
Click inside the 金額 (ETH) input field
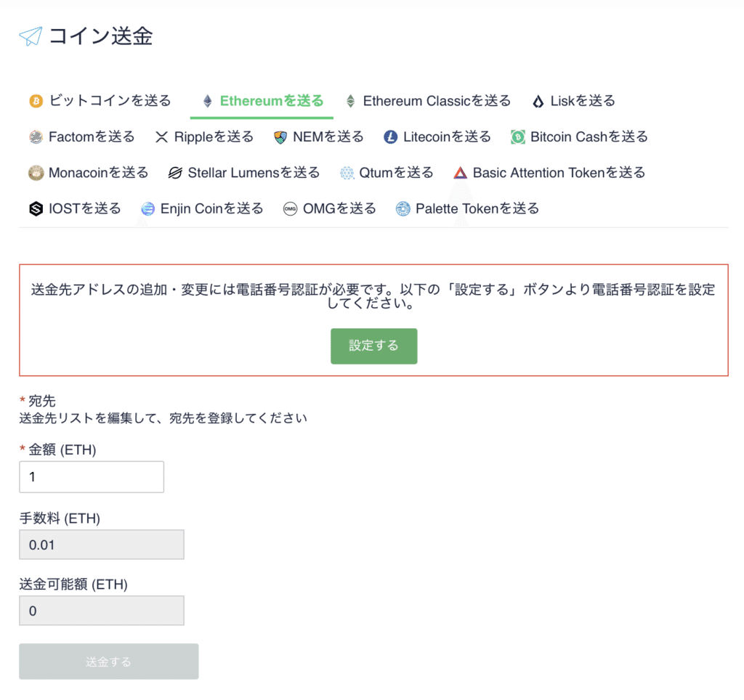click(91, 476)
